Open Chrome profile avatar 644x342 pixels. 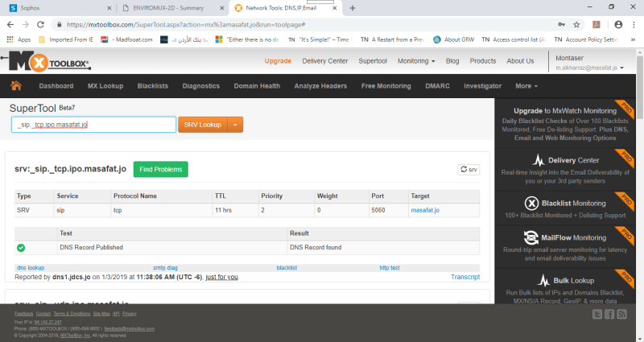[x=618, y=25]
